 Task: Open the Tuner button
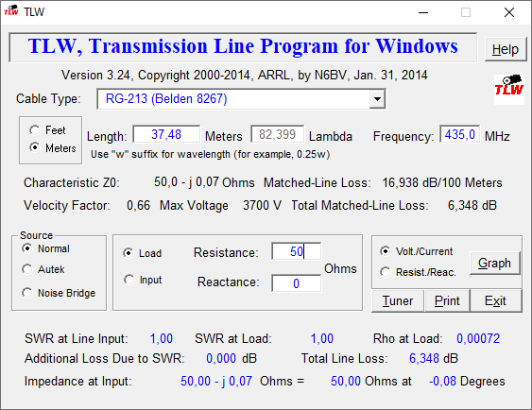point(398,300)
